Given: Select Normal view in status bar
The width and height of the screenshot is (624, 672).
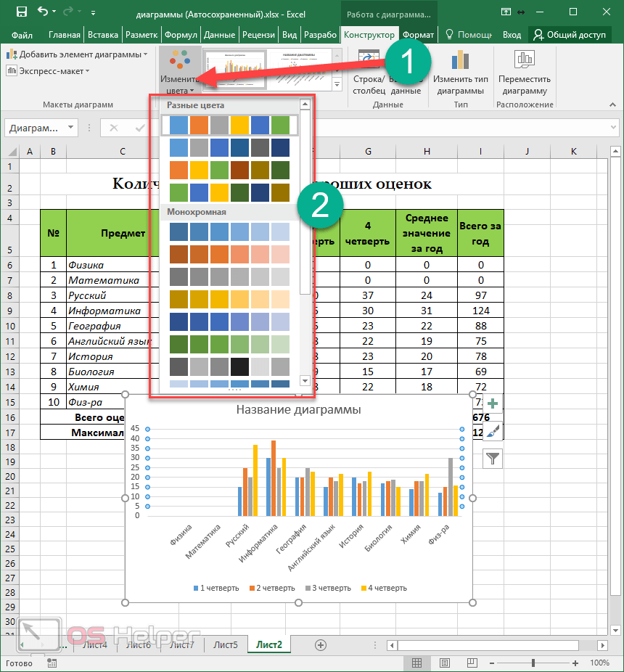Looking at the screenshot, I should 416,663.
